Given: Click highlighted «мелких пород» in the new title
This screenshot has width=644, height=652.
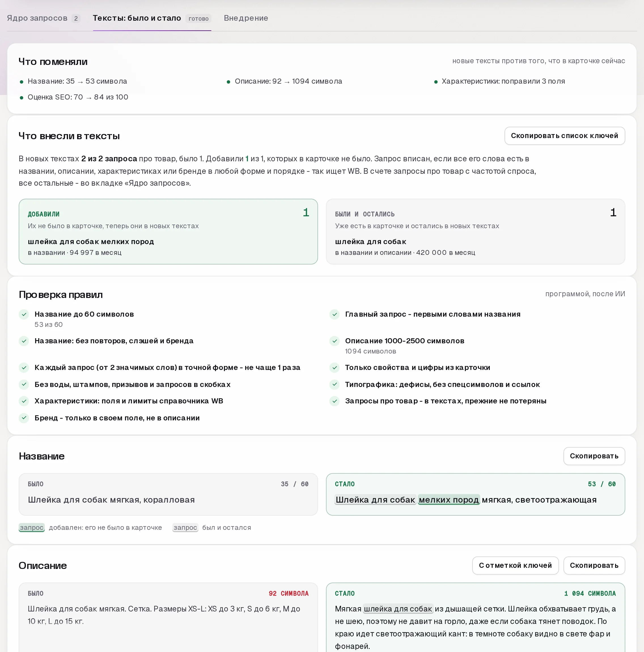Looking at the screenshot, I should click(x=449, y=500).
